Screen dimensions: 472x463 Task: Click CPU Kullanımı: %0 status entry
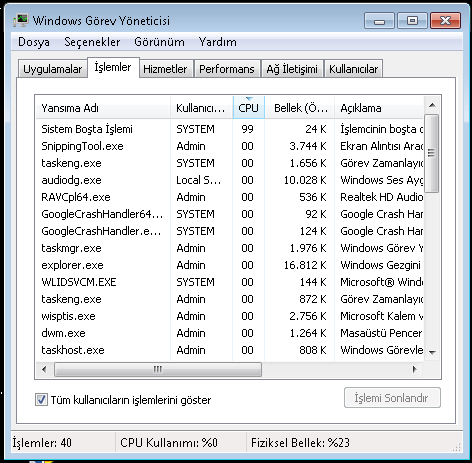[169, 443]
